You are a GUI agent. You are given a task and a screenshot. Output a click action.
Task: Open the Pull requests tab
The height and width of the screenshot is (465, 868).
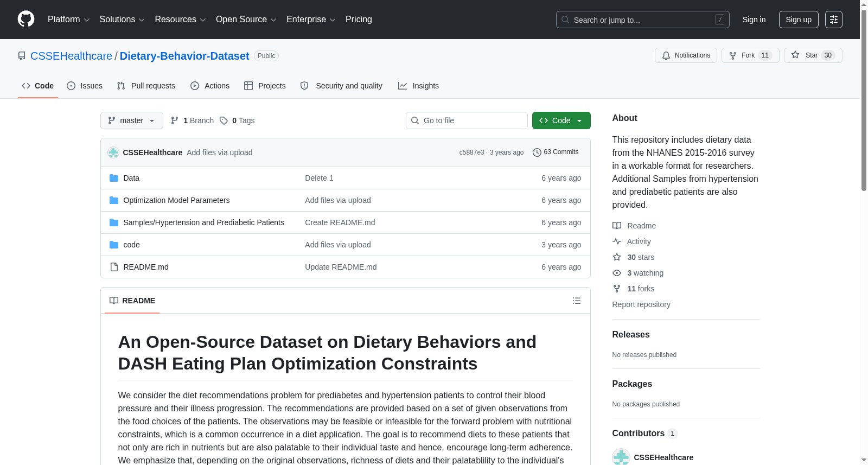146,86
